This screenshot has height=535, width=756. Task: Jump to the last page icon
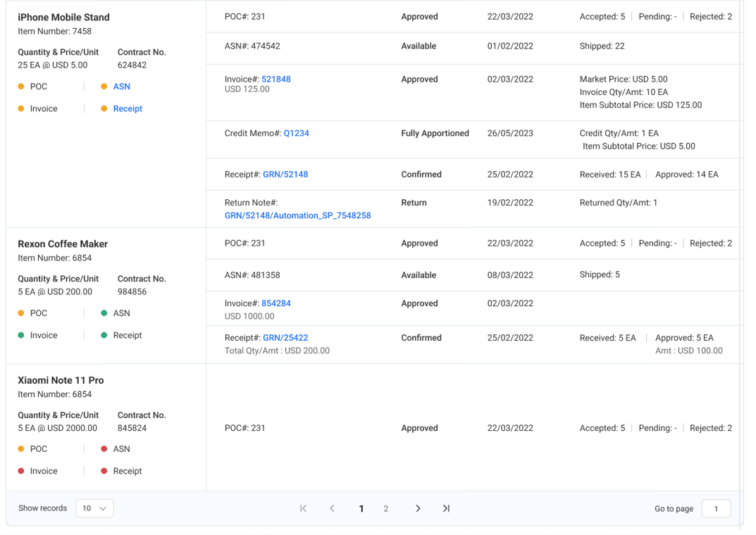tap(446, 508)
